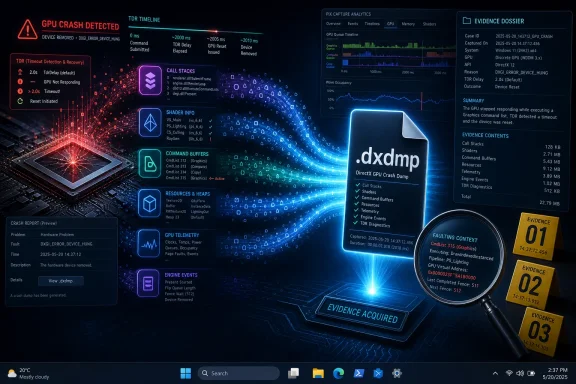Click the taskbar Search box
The width and height of the screenshot is (576, 384).
pos(239,373)
